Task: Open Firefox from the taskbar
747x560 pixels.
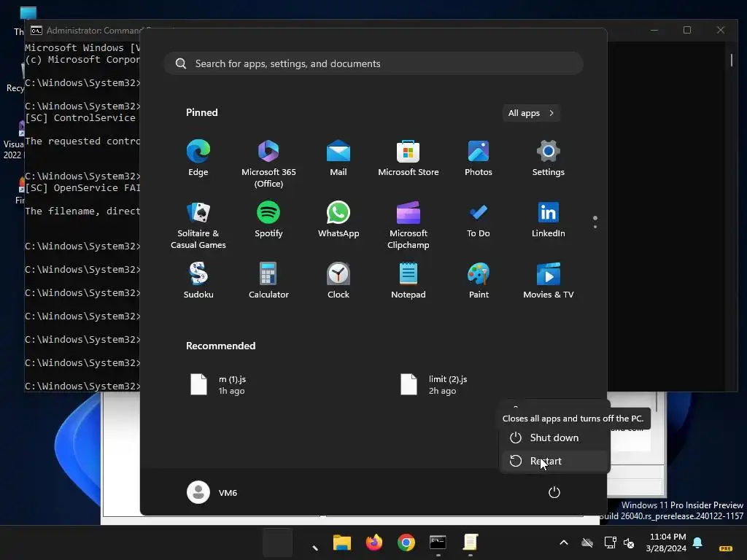Action: (374, 542)
